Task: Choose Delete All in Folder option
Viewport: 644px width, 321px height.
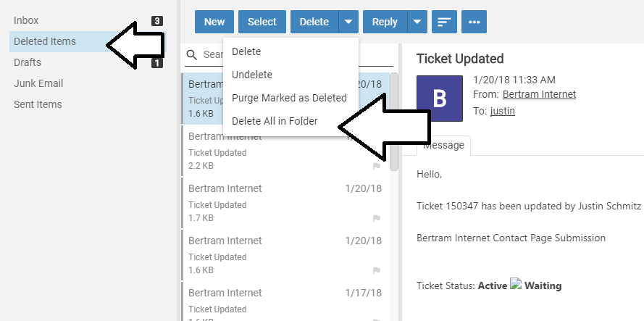Action: coord(275,121)
